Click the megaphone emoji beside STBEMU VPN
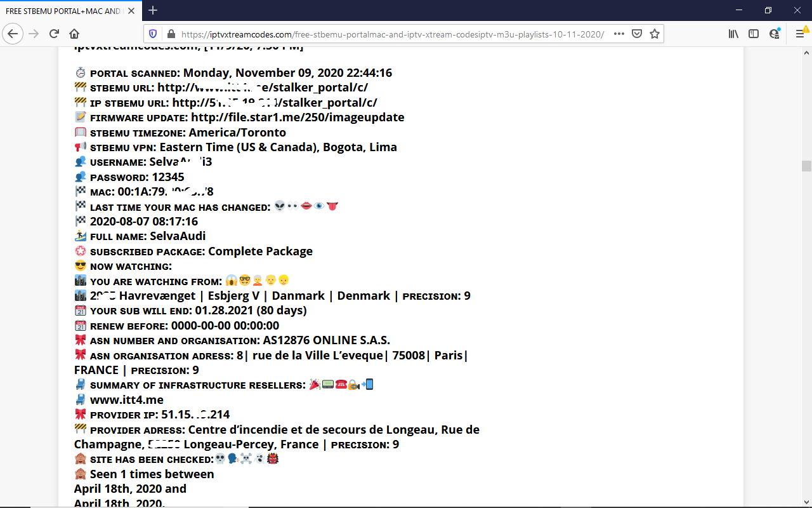The image size is (812, 508). click(81, 147)
